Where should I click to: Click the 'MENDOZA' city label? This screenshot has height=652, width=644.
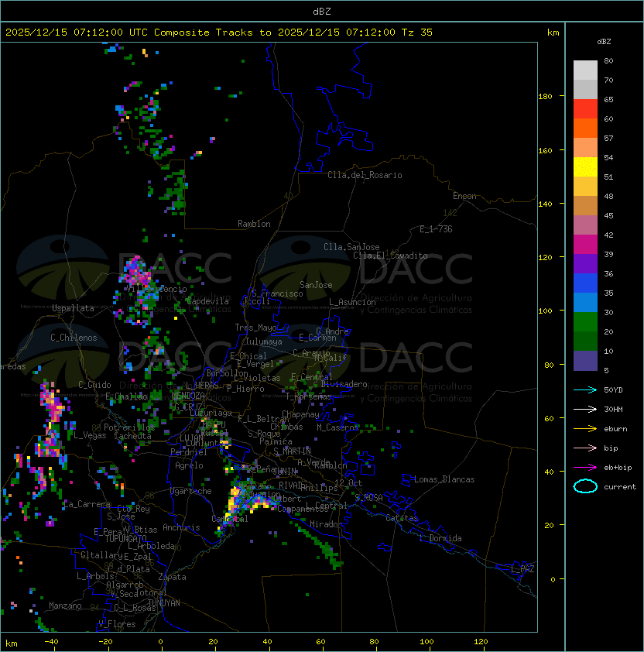point(188,396)
